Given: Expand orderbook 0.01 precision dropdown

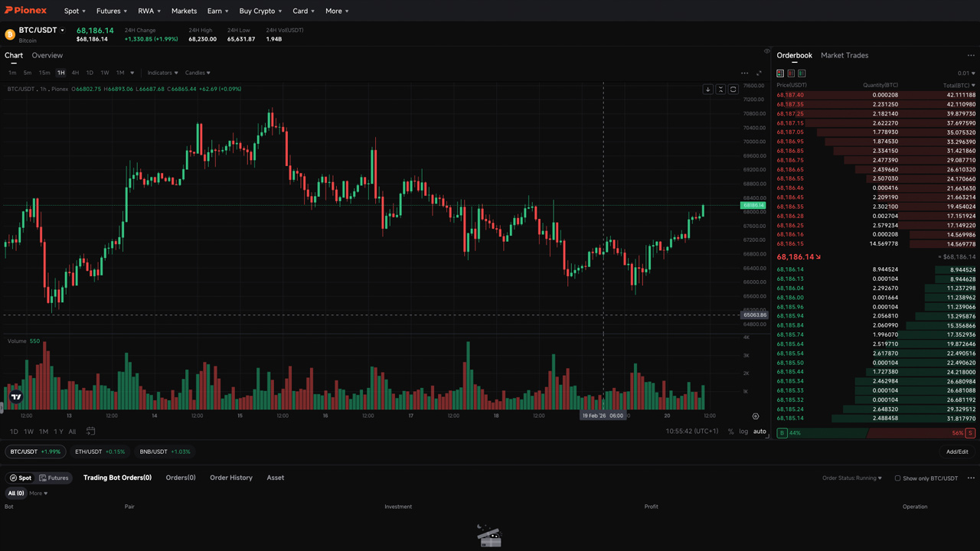Looking at the screenshot, I should [966, 73].
